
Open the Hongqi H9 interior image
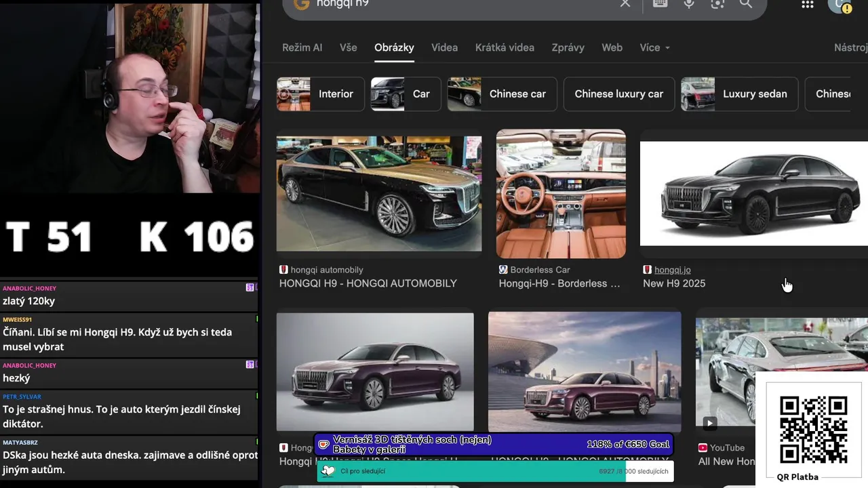[x=561, y=194]
